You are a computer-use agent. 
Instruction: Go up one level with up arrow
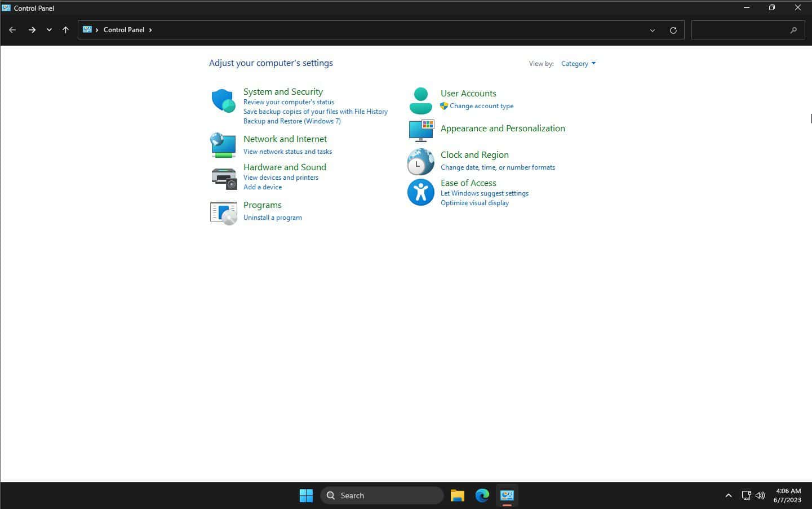click(x=65, y=30)
